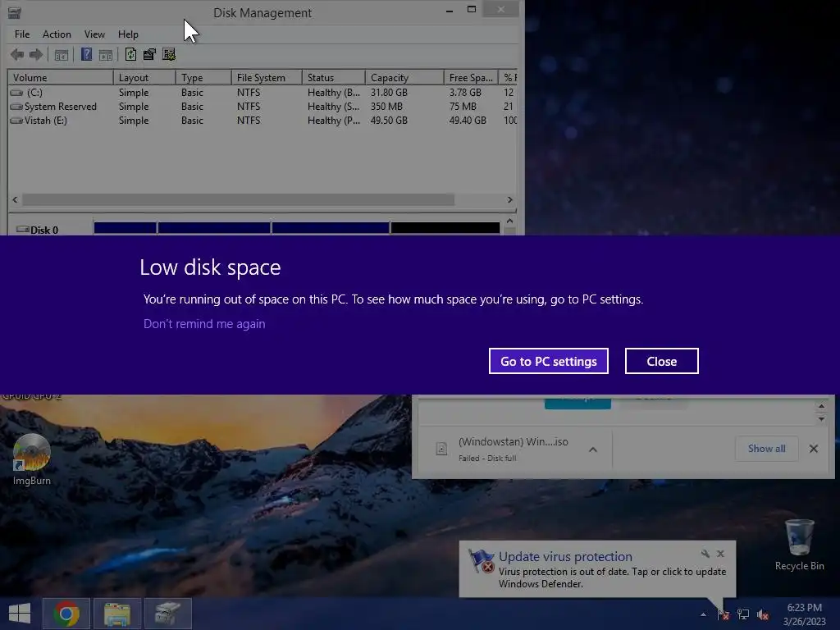This screenshot has width=840, height=630.
Task: Click the muted volume tray icon
Action: [763, 614]
